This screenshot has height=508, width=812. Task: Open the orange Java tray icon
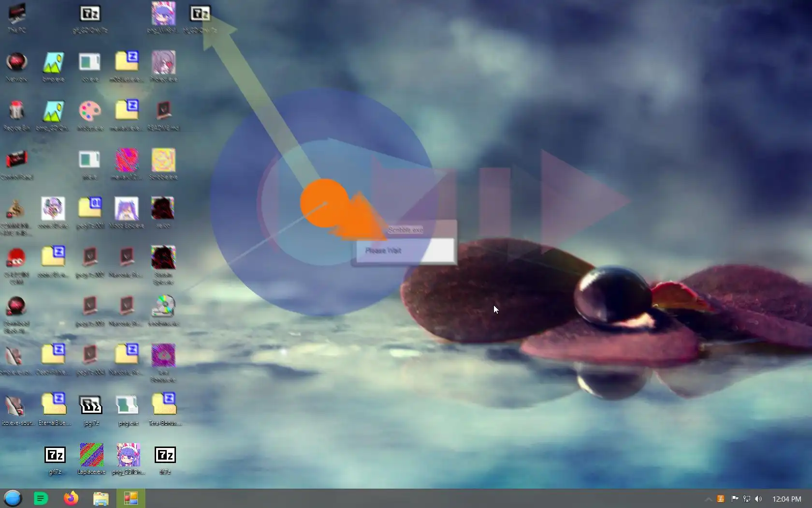[721, 499]
